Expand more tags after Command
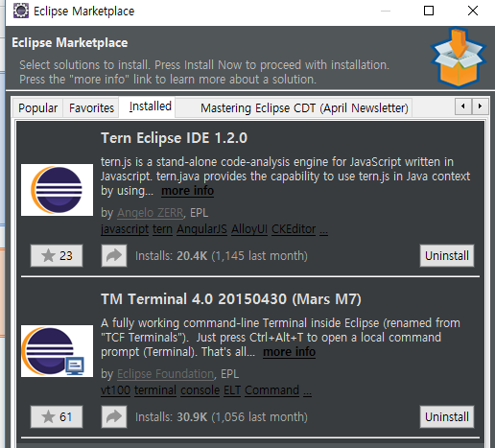This screenshot has height=448, width=495. 307,391
